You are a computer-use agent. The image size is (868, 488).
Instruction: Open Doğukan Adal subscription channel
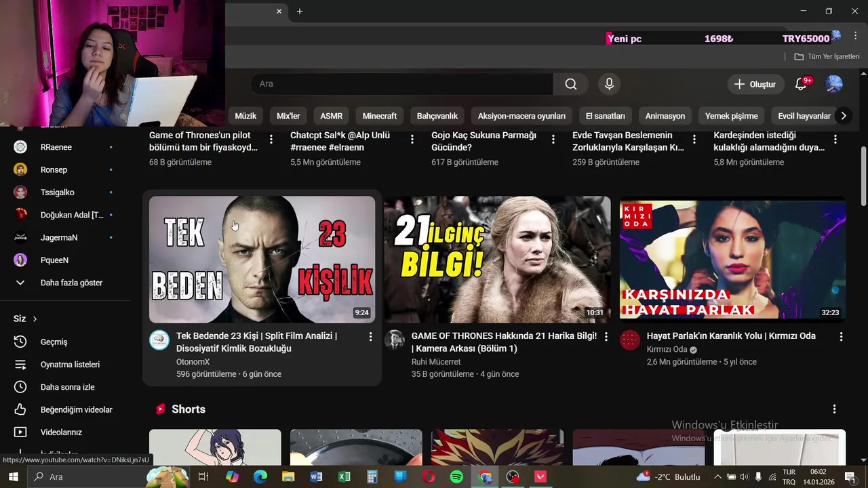65,215
